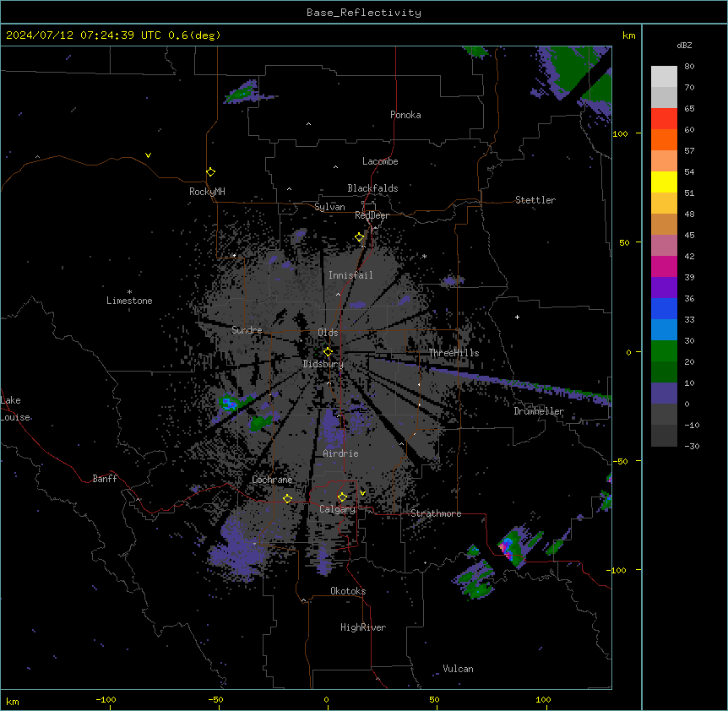This screenshot has width=728, height=711.
Task: Click the Sundre city label
Action: point(247,330)
